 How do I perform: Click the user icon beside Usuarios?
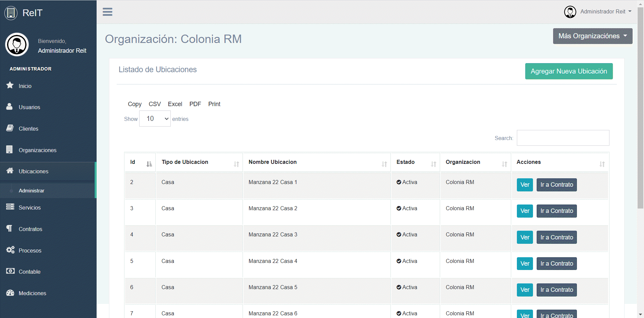9,106
